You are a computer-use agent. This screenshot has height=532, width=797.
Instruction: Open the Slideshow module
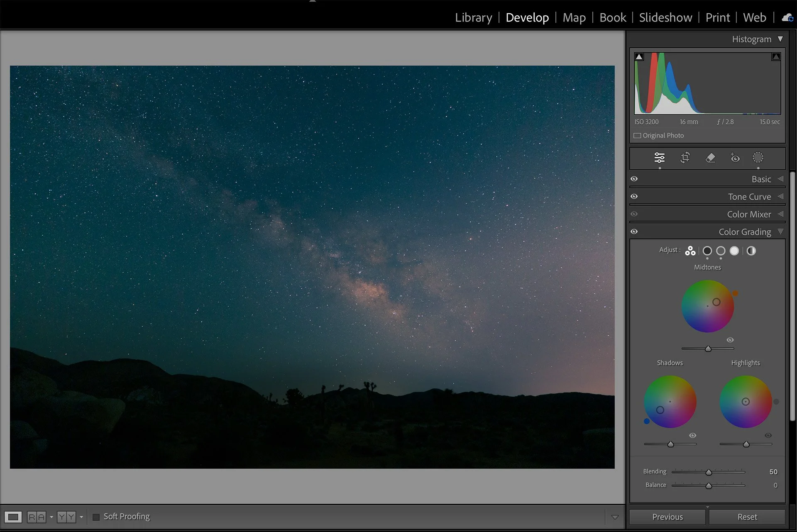[665, 17]
